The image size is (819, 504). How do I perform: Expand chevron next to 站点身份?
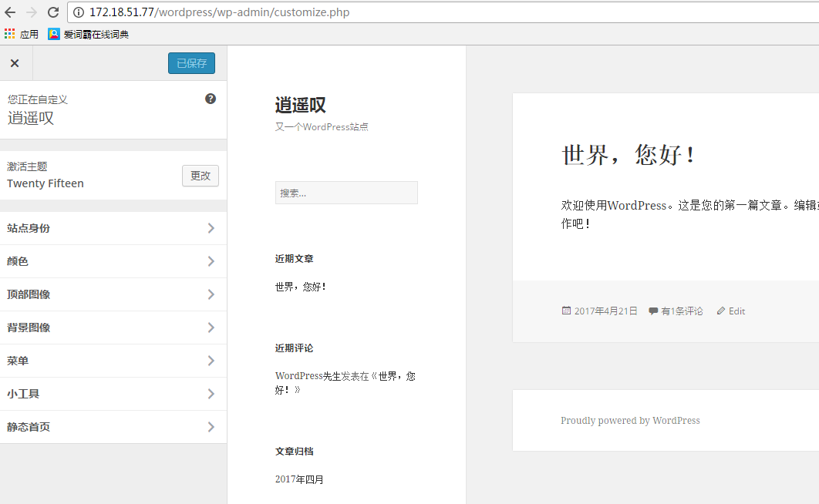tap(211, 228)
